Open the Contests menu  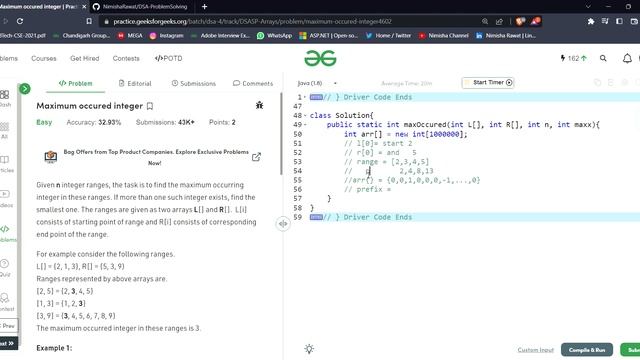pos(126,58)
